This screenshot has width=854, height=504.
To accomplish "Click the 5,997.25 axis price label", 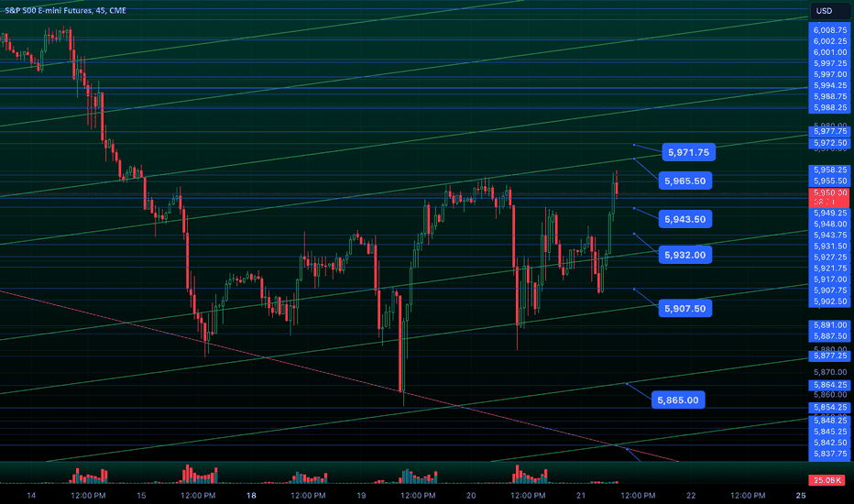I will (830, 63).
